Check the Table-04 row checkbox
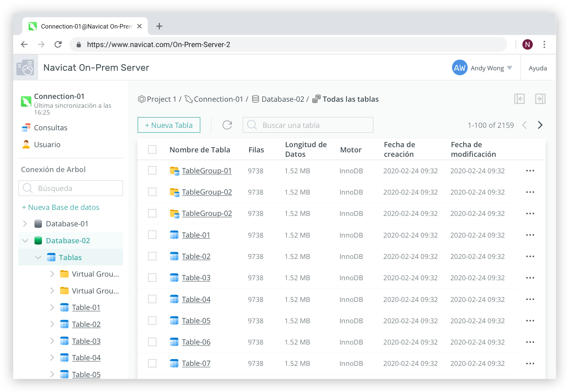The width and height of the screenshot is (569, 392). click(152, 299)
